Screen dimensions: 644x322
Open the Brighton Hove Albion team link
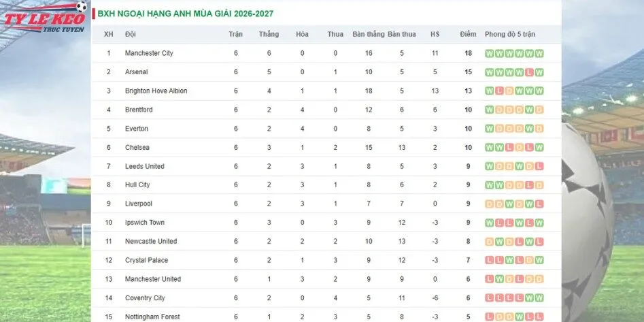[156, 91]
